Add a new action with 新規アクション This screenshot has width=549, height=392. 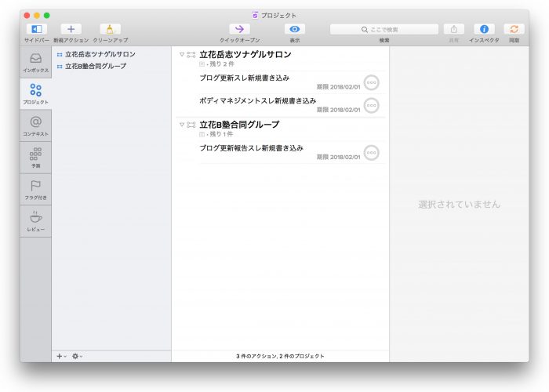coord(71,29)
